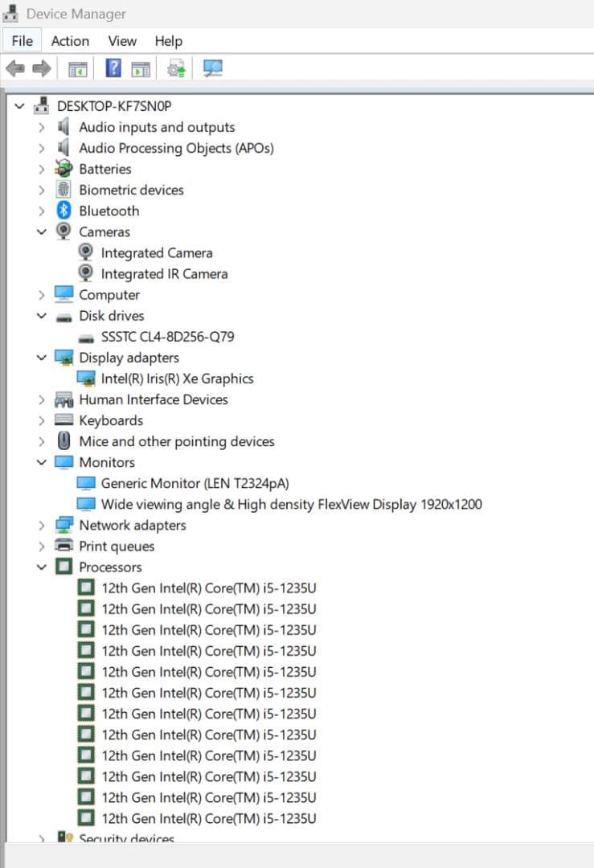This screenshot has width=594, height=868.
Task: Select Integrated Camera device
Action: coord(157,253)
